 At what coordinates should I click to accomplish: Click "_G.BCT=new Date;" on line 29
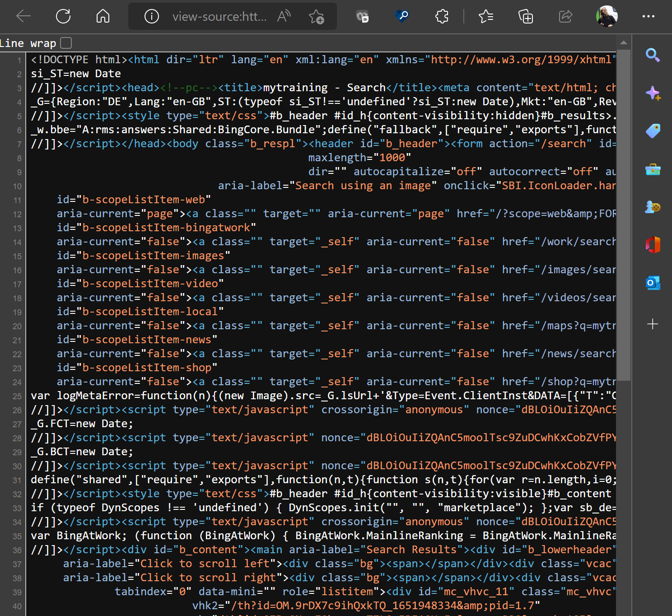pyautogui.click(x=82, y=452)
